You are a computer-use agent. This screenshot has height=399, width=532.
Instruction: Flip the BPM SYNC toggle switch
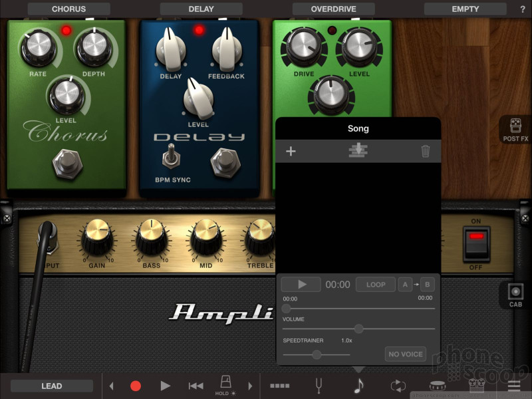pyautogui.click(x=171, y=157)
